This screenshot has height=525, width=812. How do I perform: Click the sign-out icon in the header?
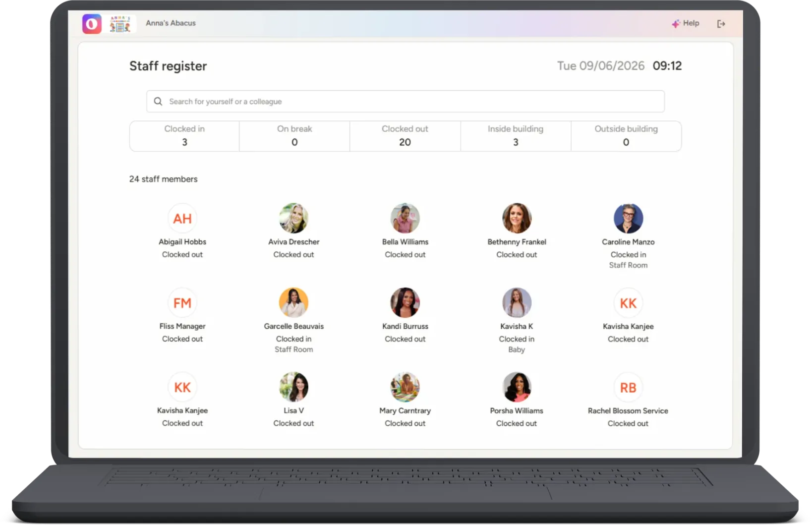[721, 24]
